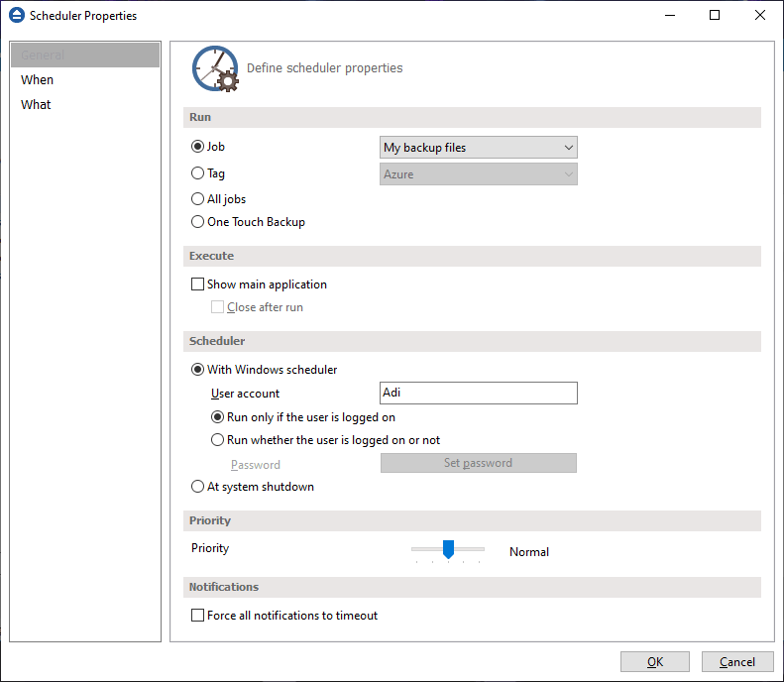Open the Azure tag dropdown
784x682 pixels.
(x=479, y=174)
